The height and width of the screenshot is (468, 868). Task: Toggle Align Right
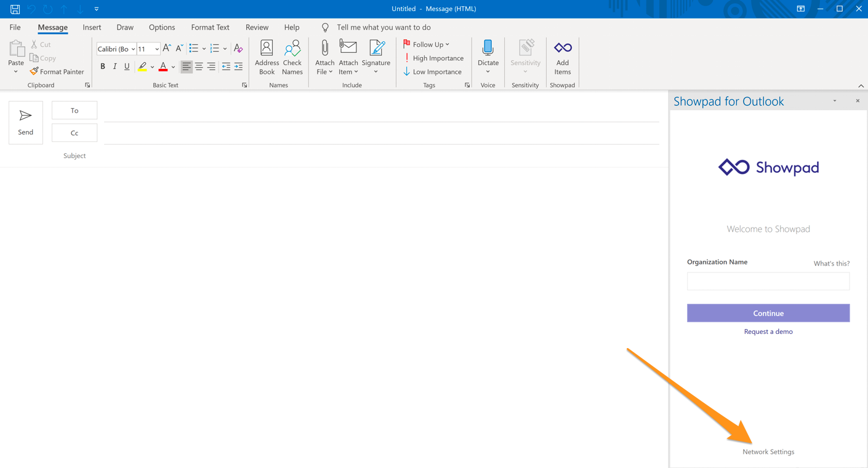(x=211, y=66)
